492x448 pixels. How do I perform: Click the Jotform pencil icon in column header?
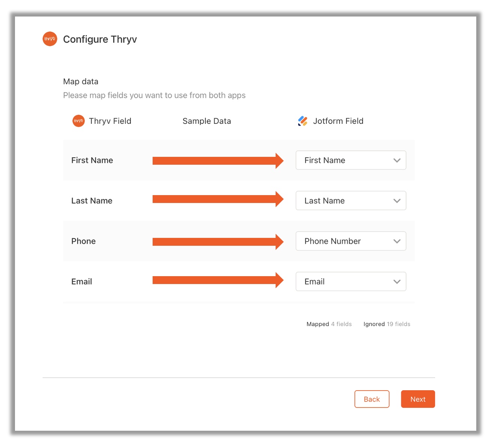[x=303, y=121]
